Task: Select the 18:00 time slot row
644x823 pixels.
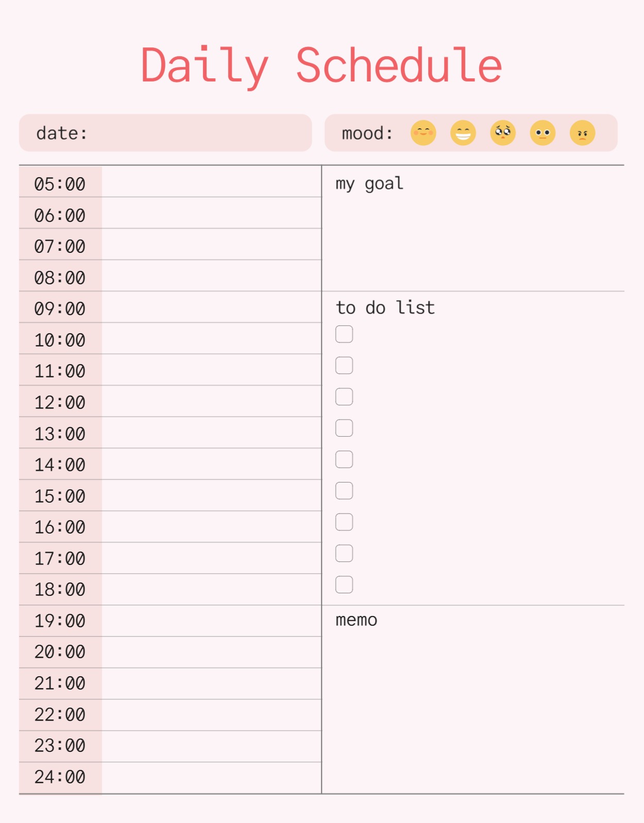Action: (x=211, y=589)
